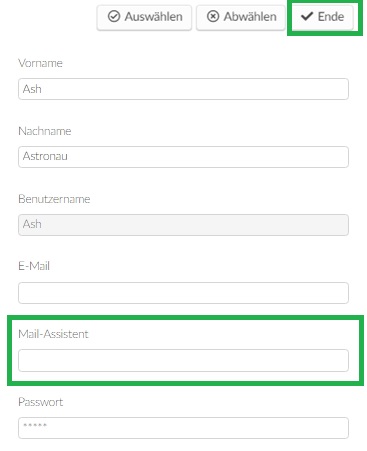
Task: Click the Nachname label text
Action: pyautogui.click(x=45, y=131)
